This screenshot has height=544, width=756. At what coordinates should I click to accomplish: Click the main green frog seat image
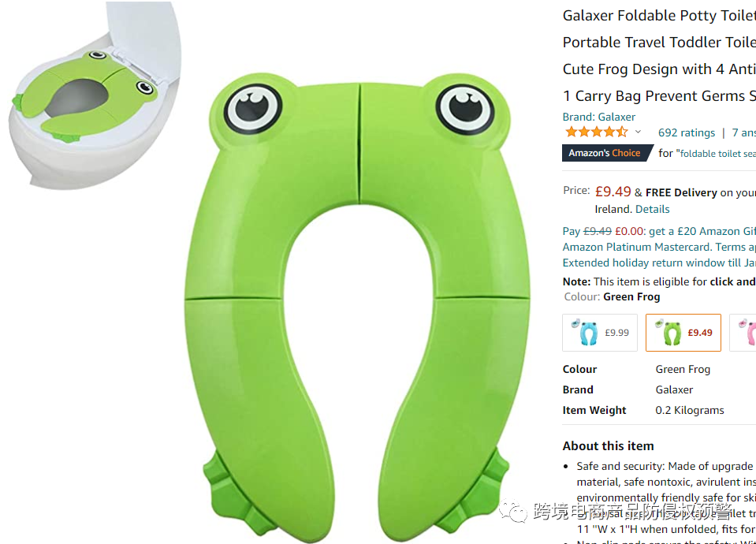[x=357, y=307]
